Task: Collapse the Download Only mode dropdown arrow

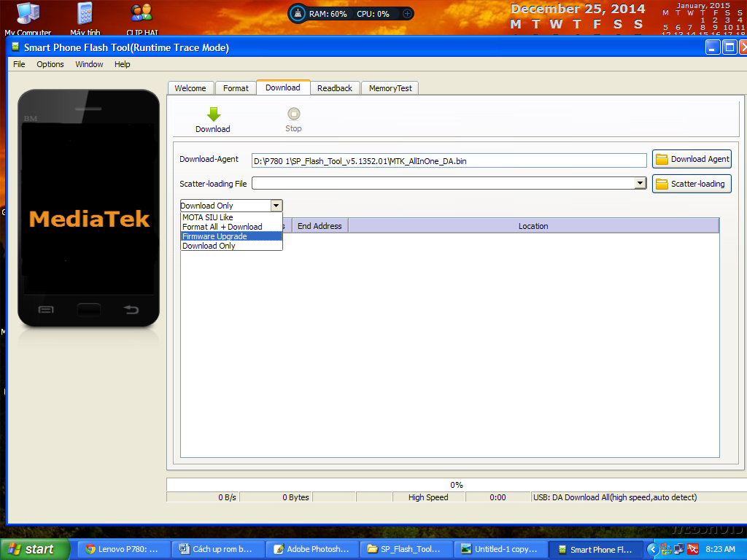Action: pyautogui.click(x=276, y=206)
